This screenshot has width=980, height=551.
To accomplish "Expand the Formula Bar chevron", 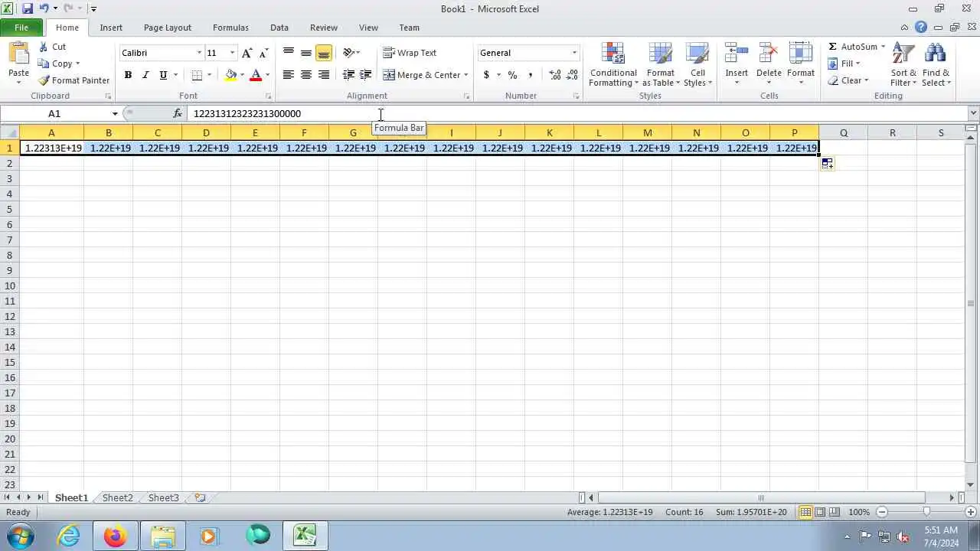I will (973, 113).
